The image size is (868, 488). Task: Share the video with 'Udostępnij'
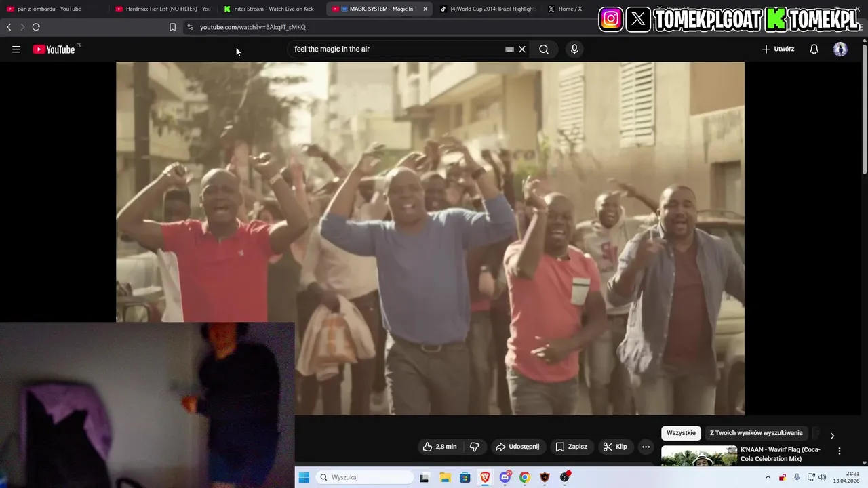[517, 447]
